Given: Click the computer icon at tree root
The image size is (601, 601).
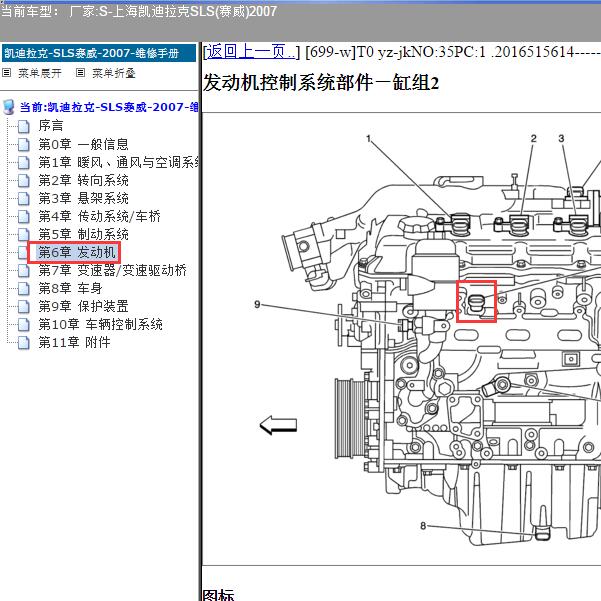Looking at the screenshot, I should click(8, 107).
